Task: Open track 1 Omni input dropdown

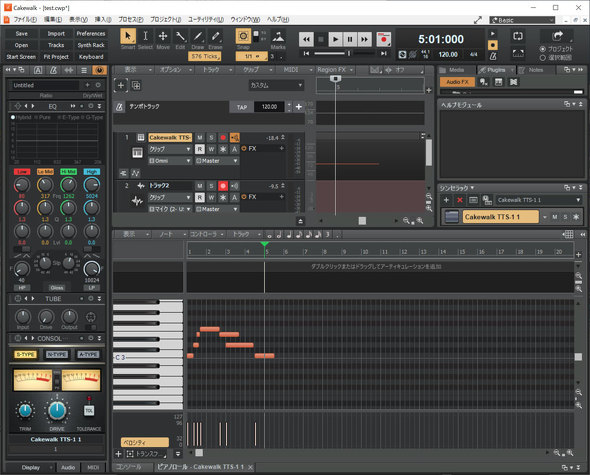Action: coord(170,161)
